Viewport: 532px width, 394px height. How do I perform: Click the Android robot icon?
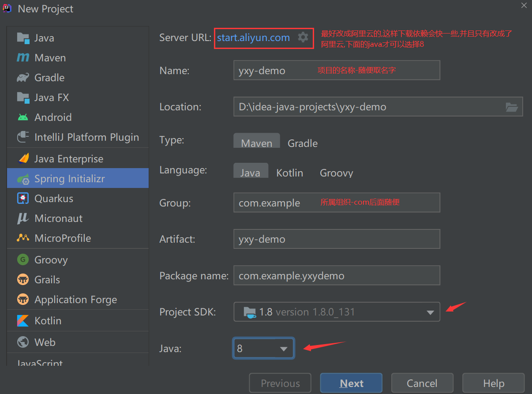[x=22, y=117]
